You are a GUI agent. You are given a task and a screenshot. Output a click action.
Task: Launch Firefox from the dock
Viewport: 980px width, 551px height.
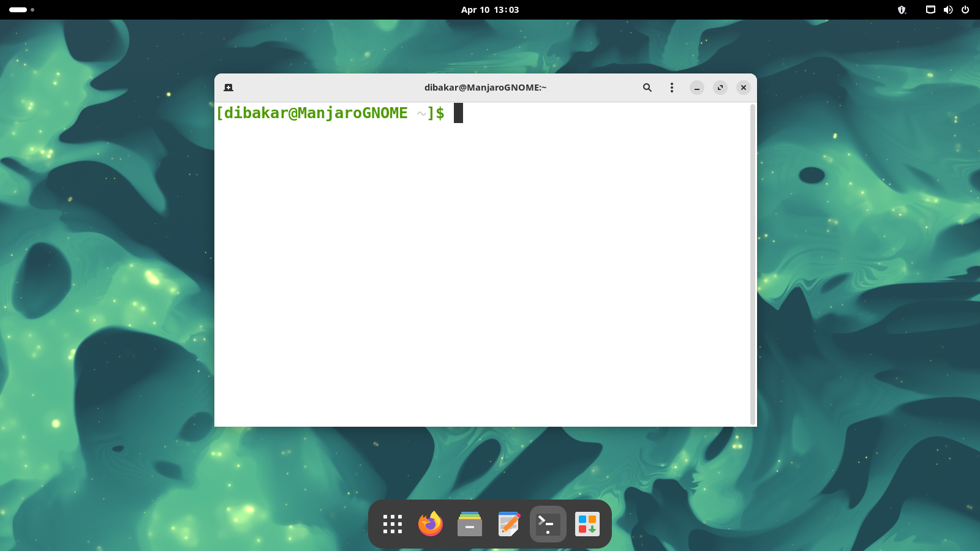pos(431,524)
